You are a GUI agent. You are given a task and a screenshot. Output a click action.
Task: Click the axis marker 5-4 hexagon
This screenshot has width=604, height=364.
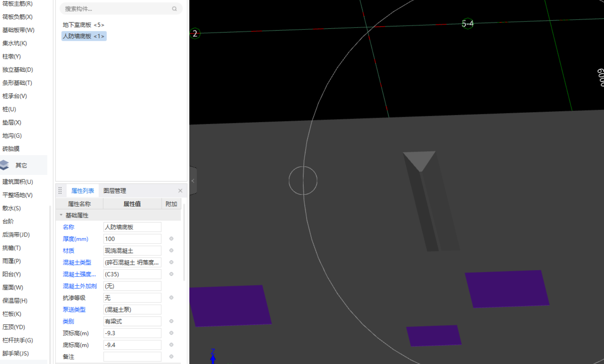(467, 24)
